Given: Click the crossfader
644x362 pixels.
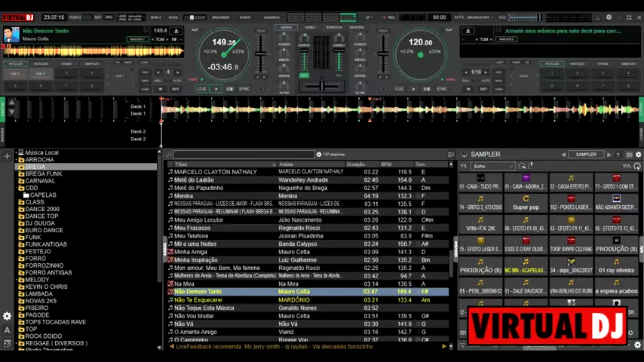Looking at the screenshot, I should point(321,86).
